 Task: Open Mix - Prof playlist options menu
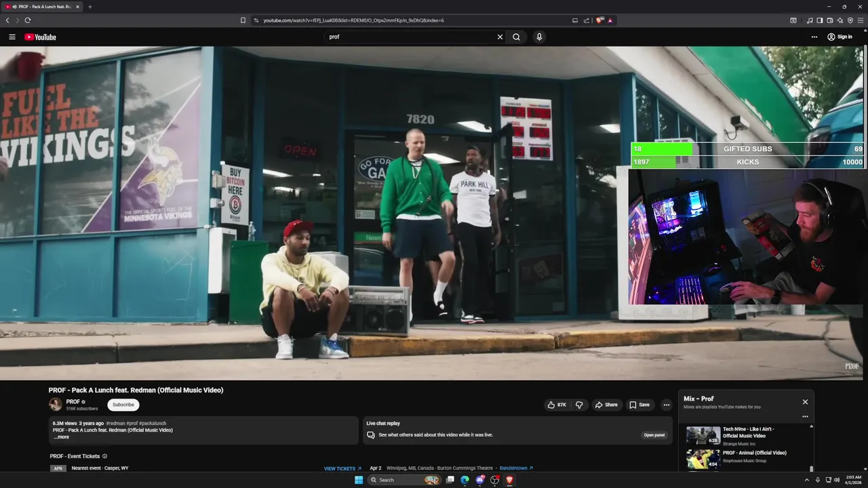tap(805, 417)
